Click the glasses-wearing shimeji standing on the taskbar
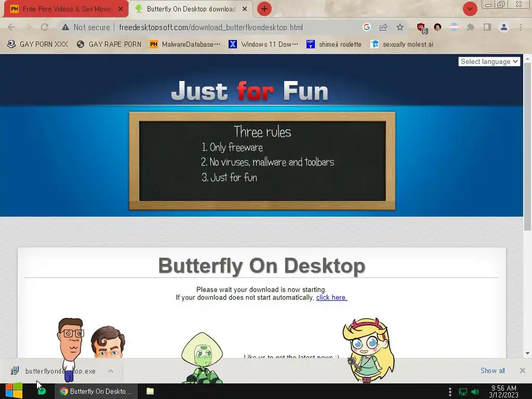532x399 pixels. tap(70, 350)
